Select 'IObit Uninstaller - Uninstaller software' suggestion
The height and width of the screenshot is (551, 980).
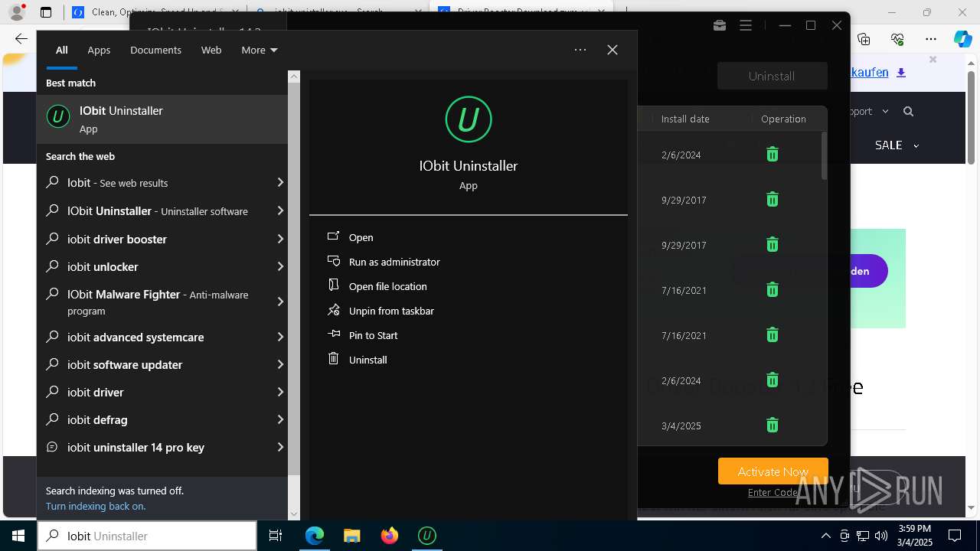162,210
